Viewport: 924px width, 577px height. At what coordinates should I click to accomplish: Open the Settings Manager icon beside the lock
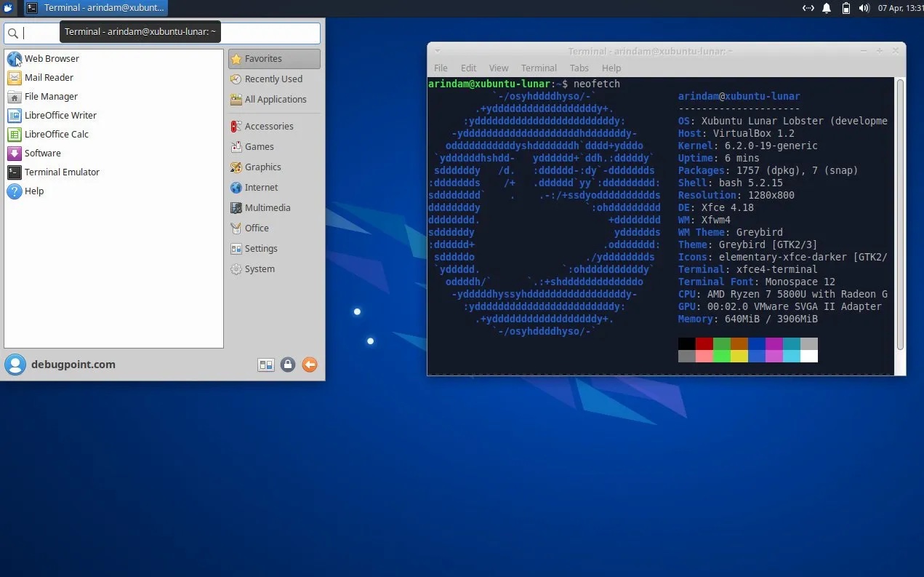pos(266,365)
